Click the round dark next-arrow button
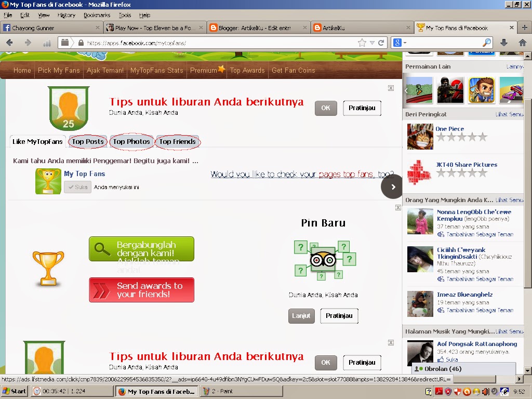This screenshot has height=399, width=532. (392, 187)
